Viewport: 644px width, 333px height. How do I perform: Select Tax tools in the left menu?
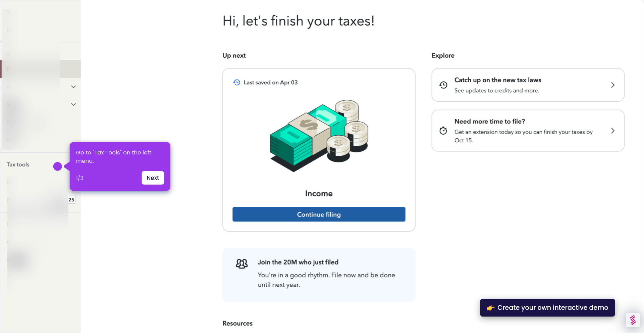tap(18, 164)
